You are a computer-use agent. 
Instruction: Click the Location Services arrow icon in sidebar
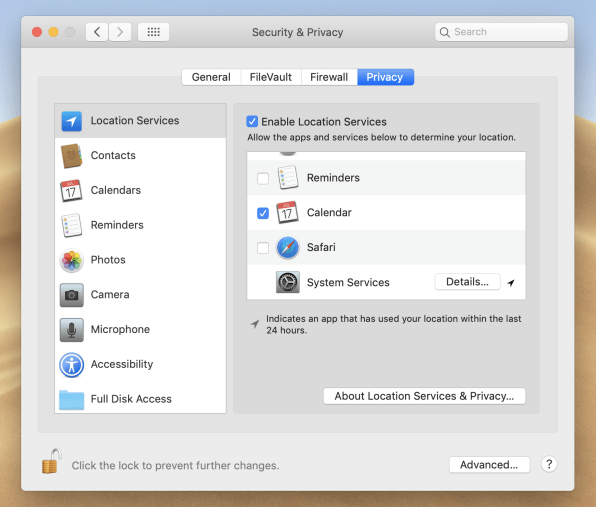[x=71, y=121]
